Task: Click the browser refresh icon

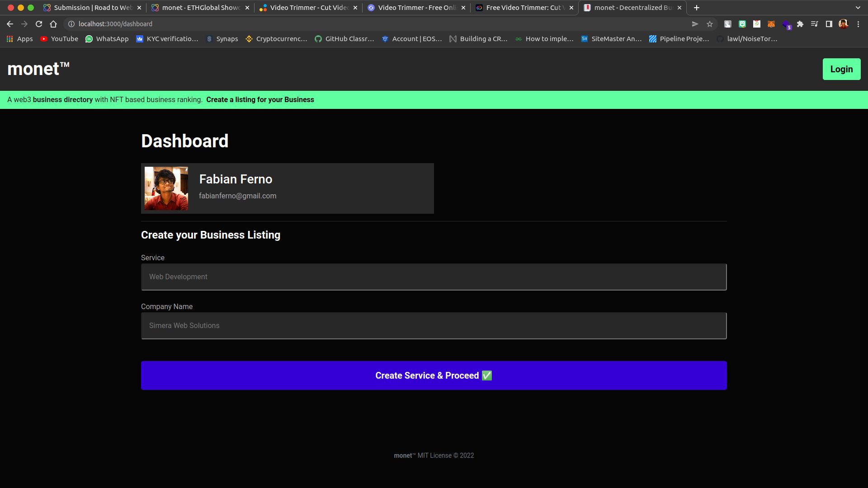Action: pyautogui.click(x=38, y=24)
